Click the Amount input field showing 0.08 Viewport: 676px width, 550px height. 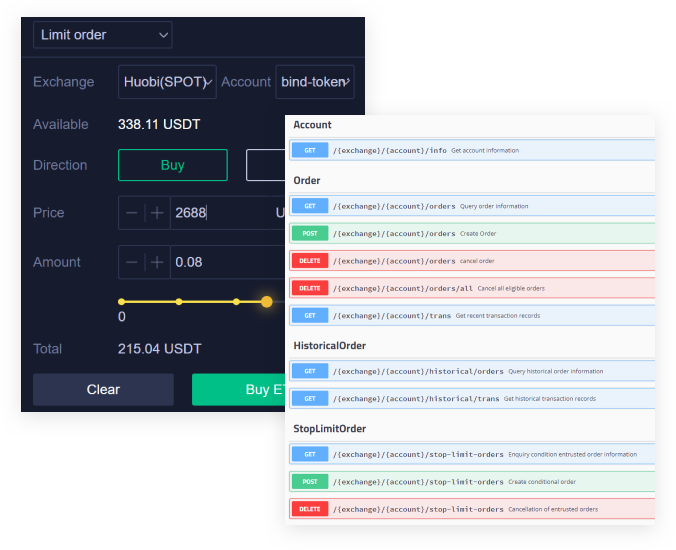pyautogui.click(x=228, y=262)
